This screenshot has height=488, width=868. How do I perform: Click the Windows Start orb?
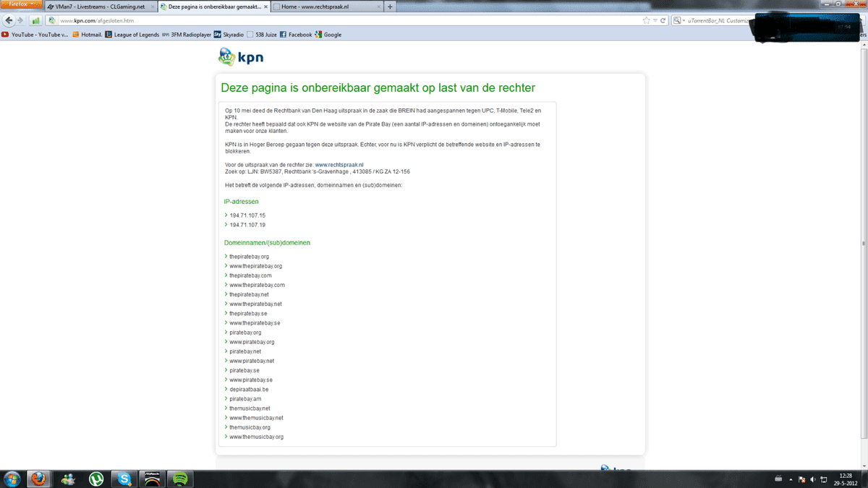coord(12,479)
